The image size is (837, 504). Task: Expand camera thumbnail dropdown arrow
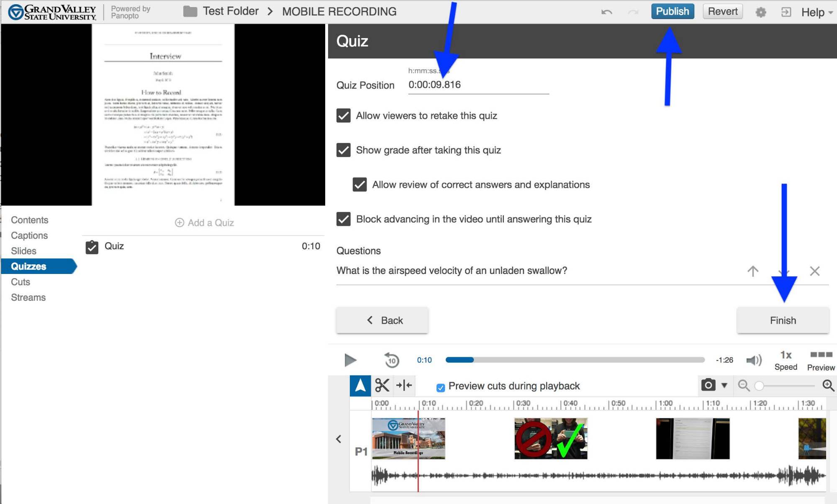pyautogui.click(x=724, y=385)
